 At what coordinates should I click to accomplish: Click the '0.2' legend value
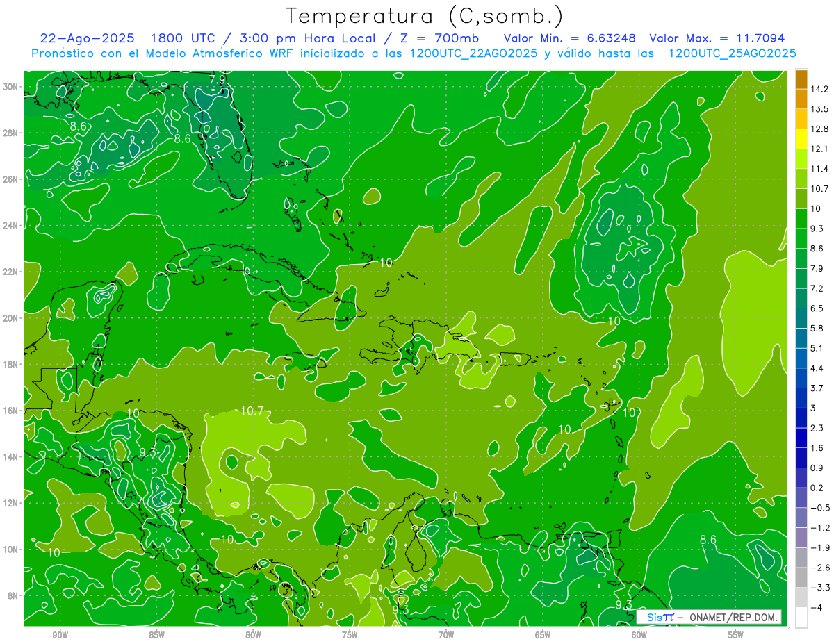pyautogui.click(x=817, y=488)
